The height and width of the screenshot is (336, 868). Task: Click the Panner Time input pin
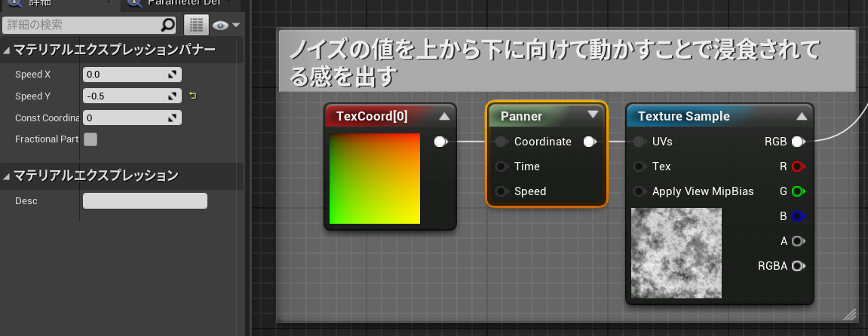pos(501,166)
